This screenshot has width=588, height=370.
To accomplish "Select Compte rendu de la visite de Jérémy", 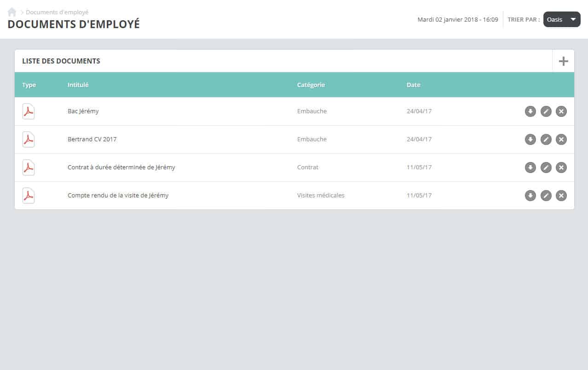I will [118, 196].
